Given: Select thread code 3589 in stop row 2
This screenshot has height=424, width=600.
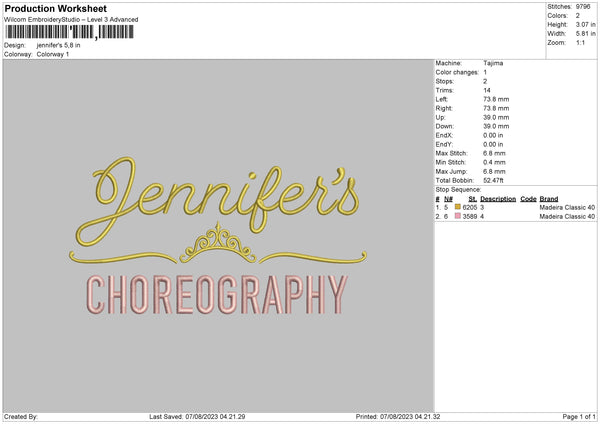Looking at the screenshot, I should [471, 216].
